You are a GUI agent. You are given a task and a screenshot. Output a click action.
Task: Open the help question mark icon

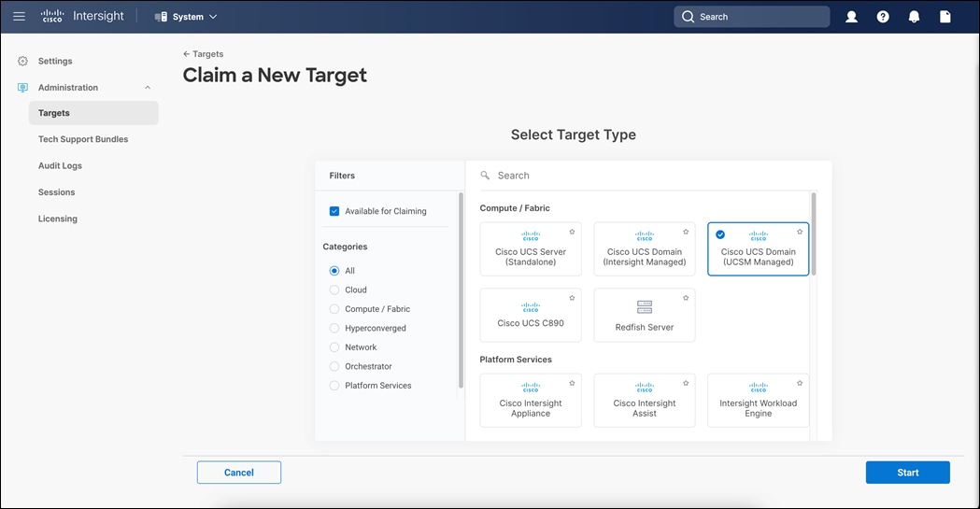click(883, 17)
